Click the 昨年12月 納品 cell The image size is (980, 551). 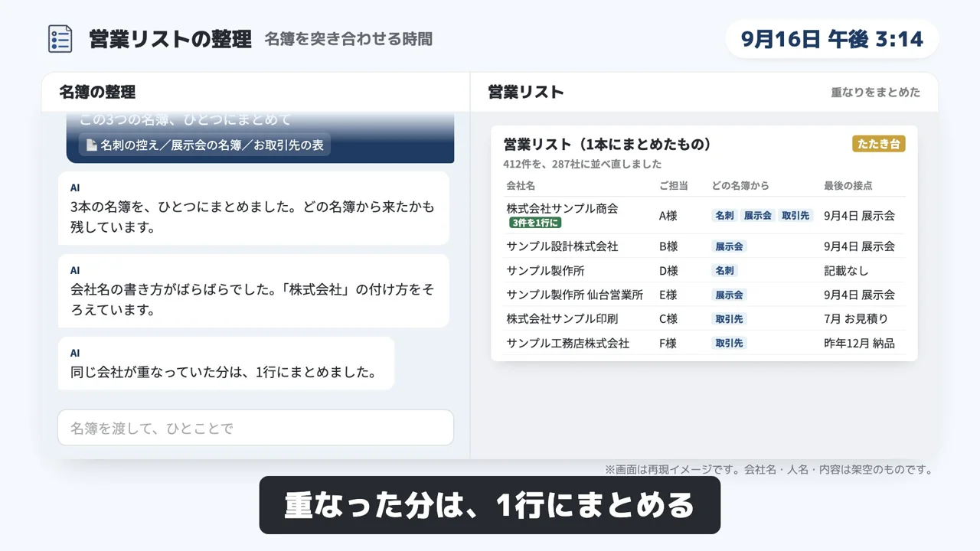coord(859,343)
